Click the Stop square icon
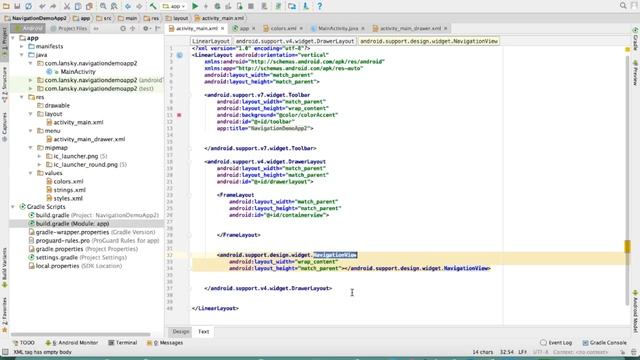Screen dimensions: 640x360 (x=251, y=6)
